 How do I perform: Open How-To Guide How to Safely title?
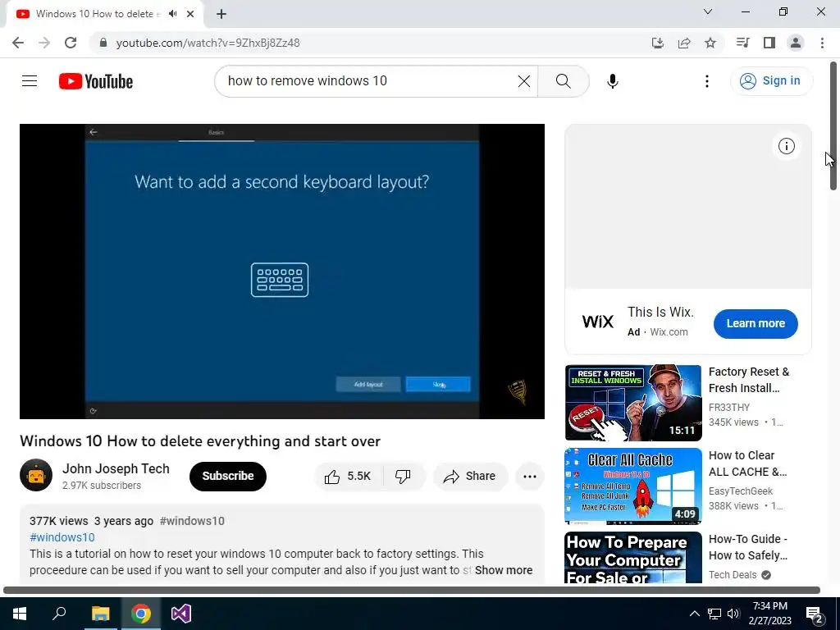pos(748,547)
